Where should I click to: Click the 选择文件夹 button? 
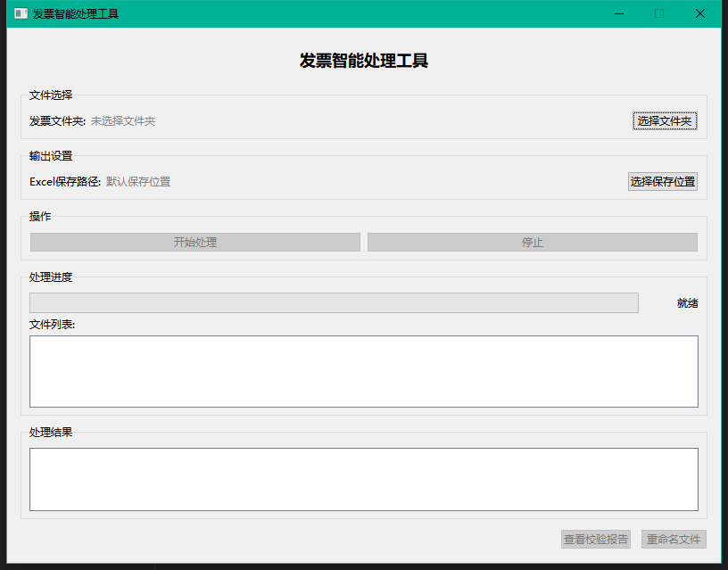[664, 121]
